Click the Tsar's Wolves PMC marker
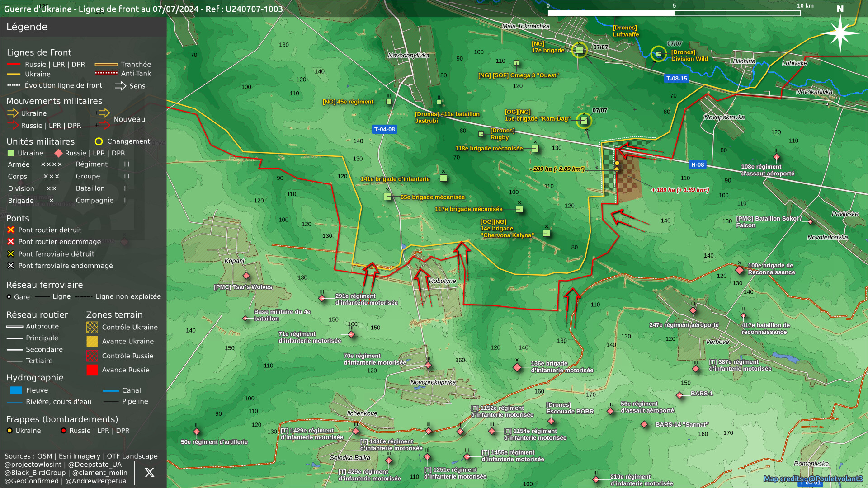This screenshot has height=488, width=868. (x=246, y=276)
